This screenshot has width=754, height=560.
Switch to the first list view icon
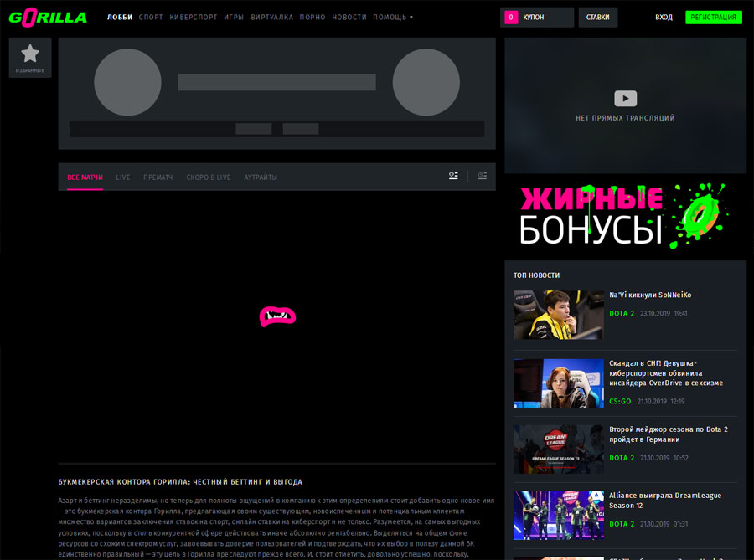(x=453, y=177)
